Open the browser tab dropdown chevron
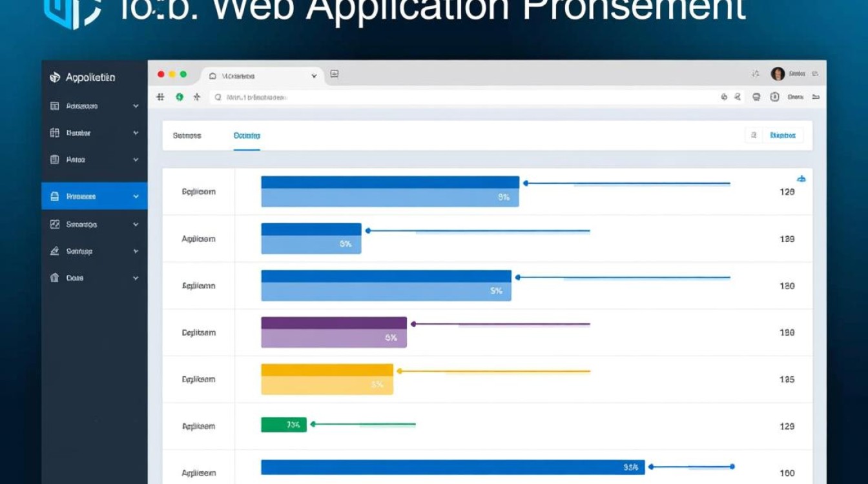This screenshot has height=484, width=868. click(315, 76)
